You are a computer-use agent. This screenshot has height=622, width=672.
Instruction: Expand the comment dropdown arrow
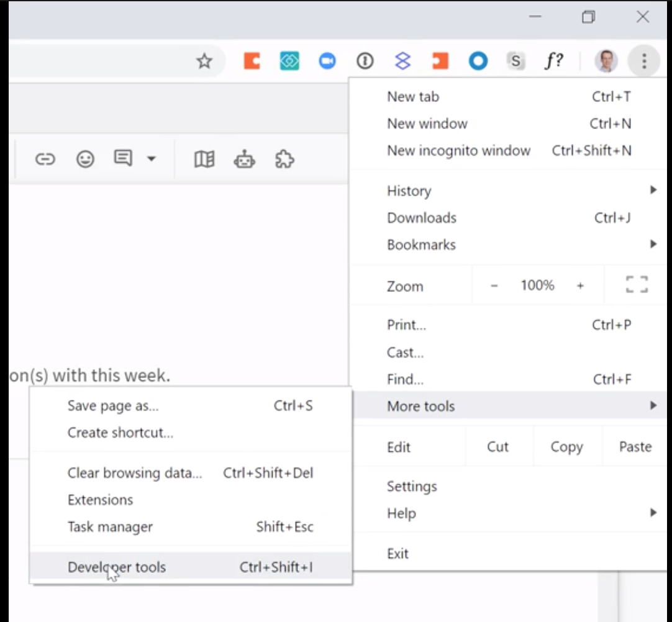click(151, 159)
